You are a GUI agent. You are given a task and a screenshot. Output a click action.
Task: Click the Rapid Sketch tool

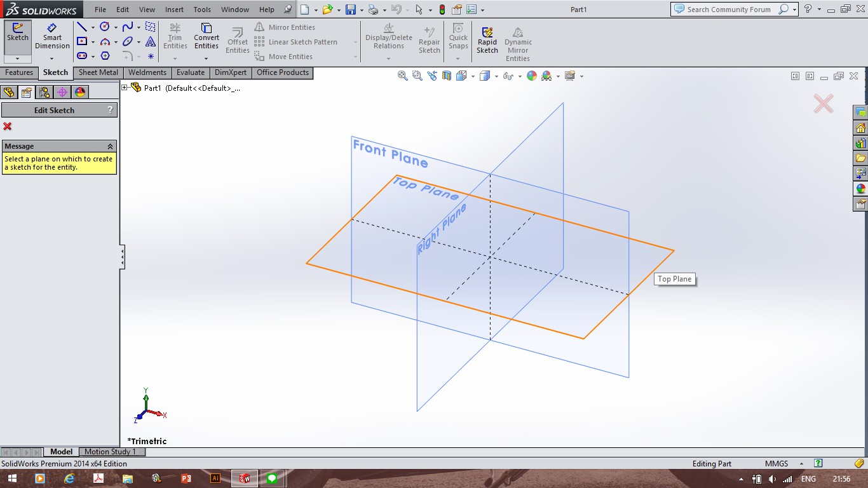(487, 40)
